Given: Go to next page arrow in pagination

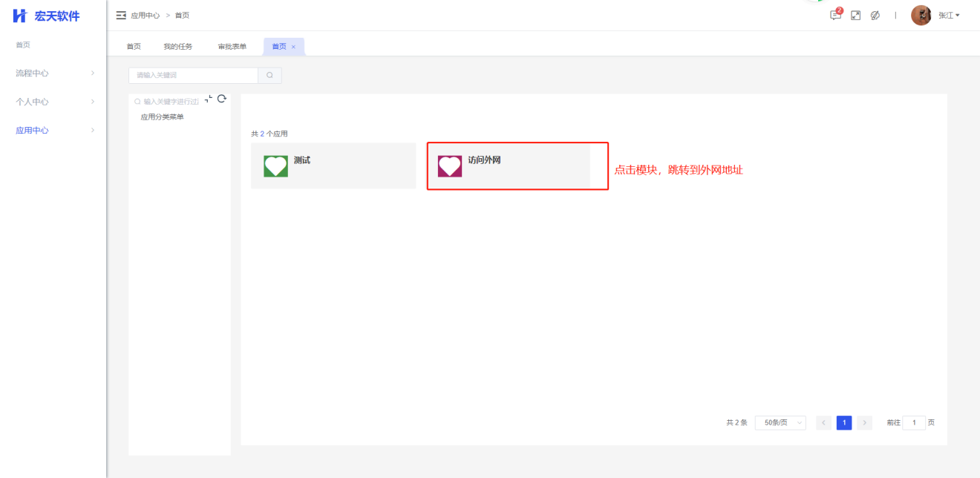Looking at the screenshot, I should pyautogui.click(x=864, y=423).
